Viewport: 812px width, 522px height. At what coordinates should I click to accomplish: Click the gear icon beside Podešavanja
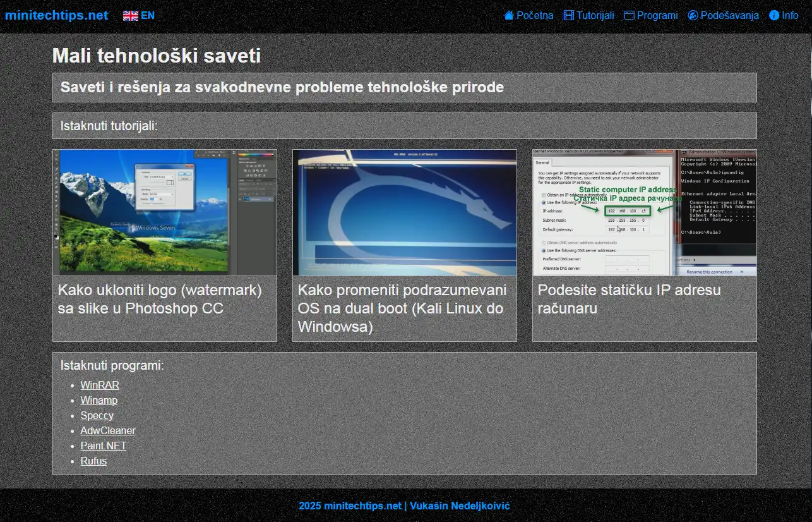pos(693,16)
